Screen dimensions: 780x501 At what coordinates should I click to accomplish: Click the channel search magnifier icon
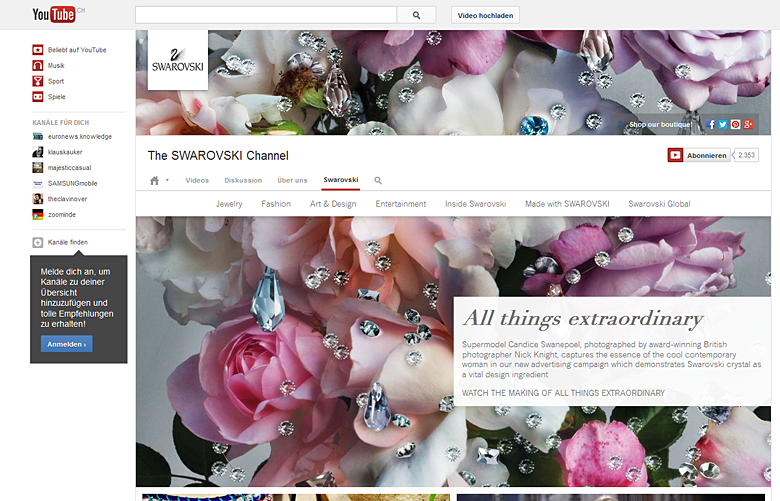click(378, 180)
